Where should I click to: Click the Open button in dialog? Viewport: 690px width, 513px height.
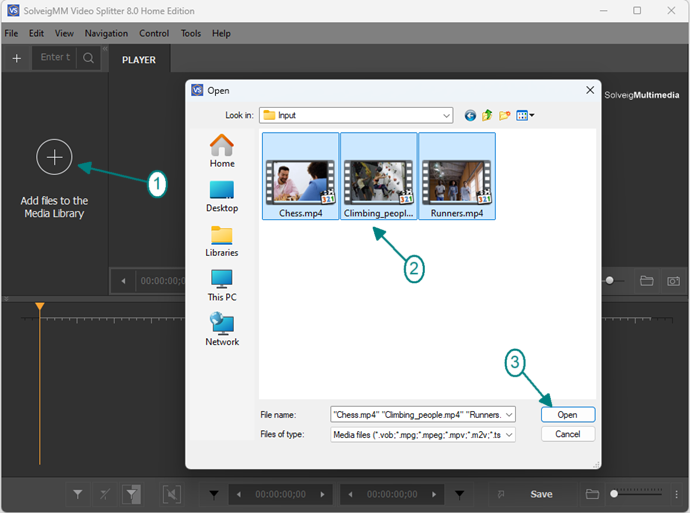(x=568, y=415)
